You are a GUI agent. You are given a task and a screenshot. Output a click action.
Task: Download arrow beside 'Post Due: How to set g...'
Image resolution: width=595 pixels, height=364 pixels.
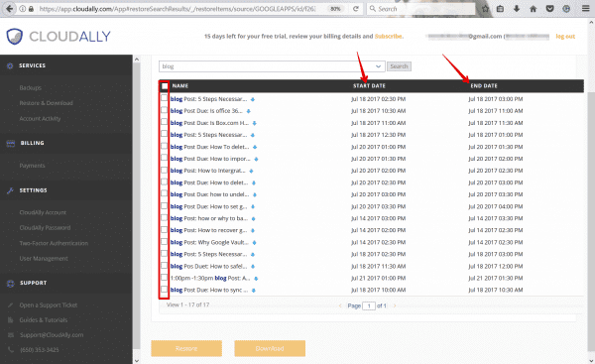click(253, 207)
